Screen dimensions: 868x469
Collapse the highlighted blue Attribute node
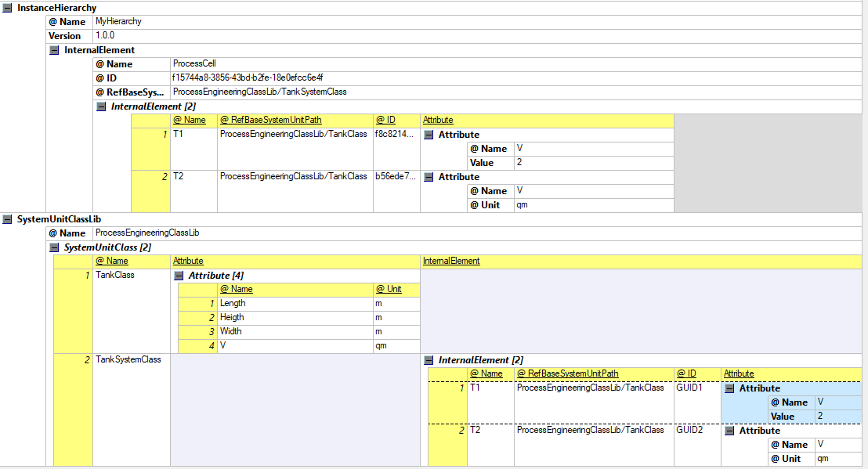coord(729,388)
